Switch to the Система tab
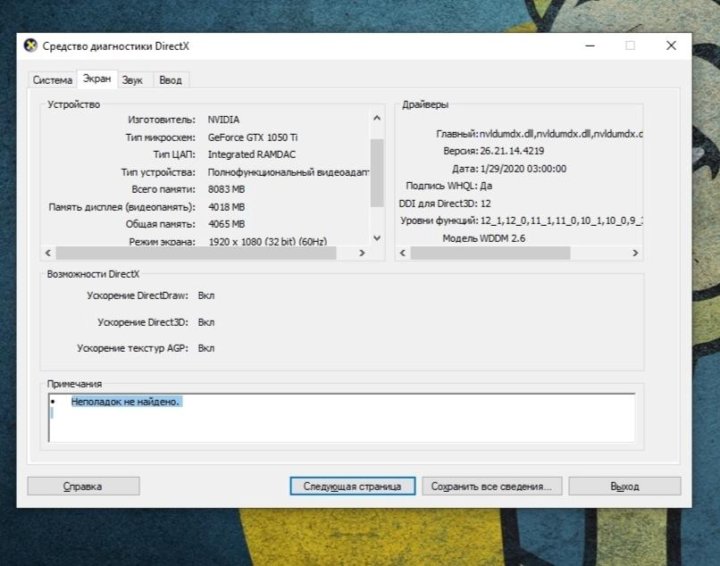The image size is (720, 566). [x=52, y=80]
